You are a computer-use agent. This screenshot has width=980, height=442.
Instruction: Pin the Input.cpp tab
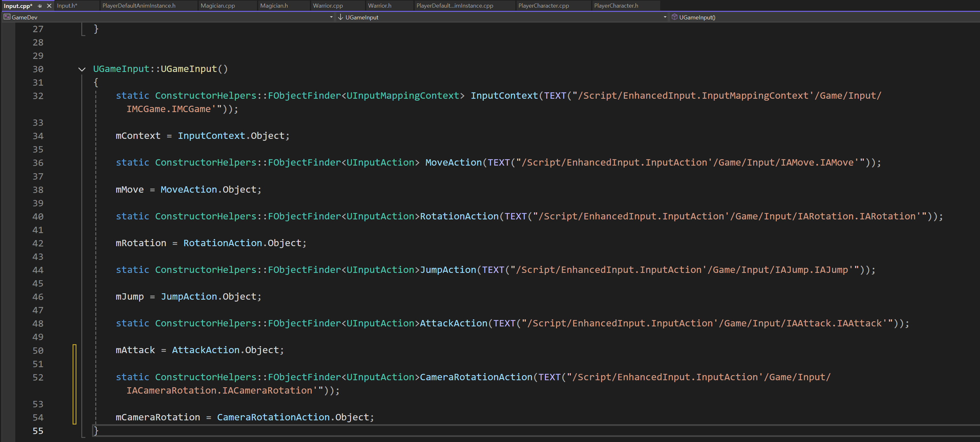[40, 6]
